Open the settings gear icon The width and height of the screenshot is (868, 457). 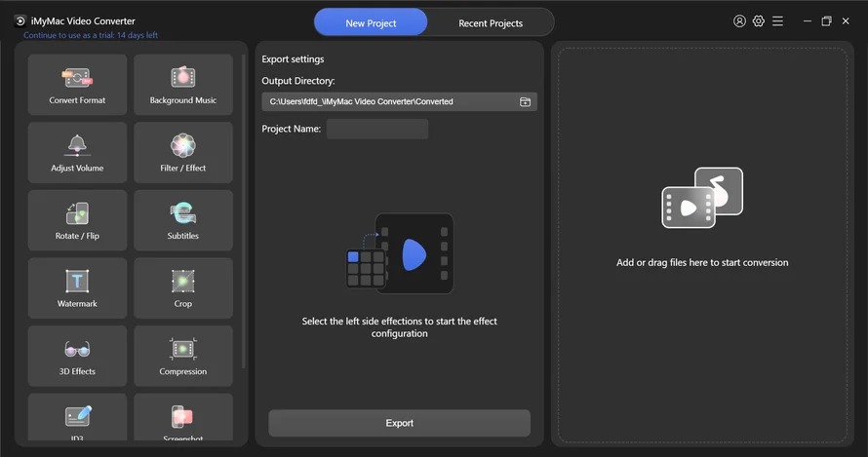click(x=759, y=21)
